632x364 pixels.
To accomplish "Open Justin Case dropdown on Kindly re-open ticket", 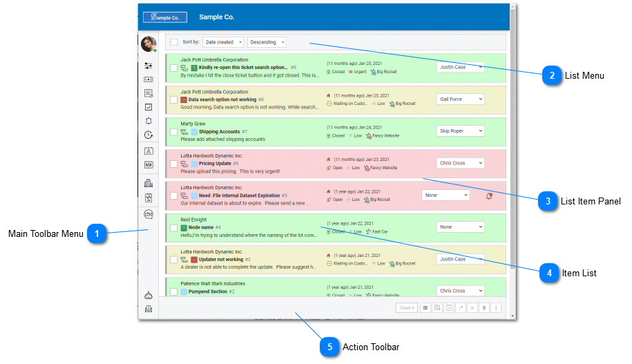I will (460, 67).
